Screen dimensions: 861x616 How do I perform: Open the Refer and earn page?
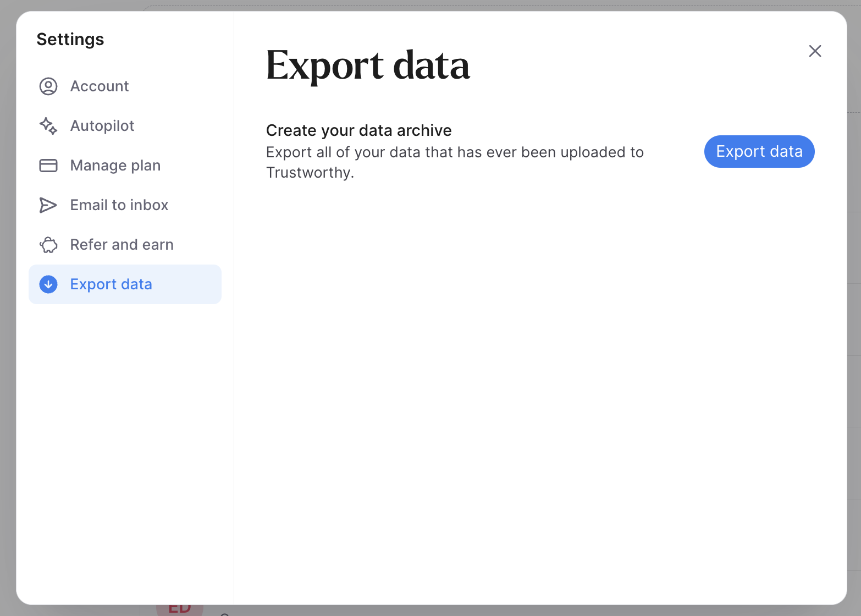click(x=122, y=245)
